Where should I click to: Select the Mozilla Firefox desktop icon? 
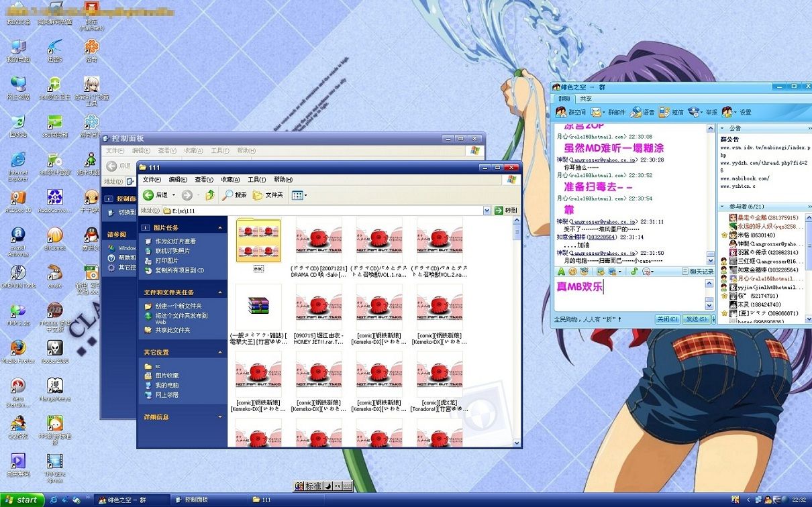(18, 351)
